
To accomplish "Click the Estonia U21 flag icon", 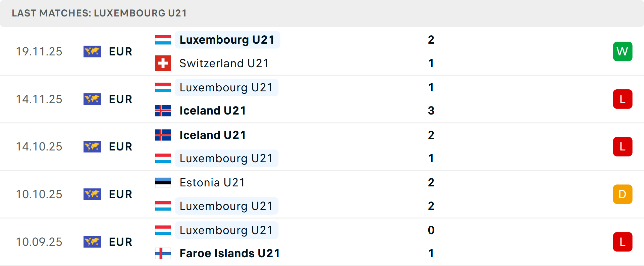I will 163,182.
